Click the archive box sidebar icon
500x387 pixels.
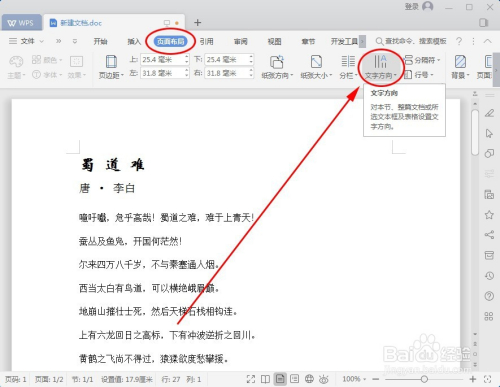click(489, 255)
